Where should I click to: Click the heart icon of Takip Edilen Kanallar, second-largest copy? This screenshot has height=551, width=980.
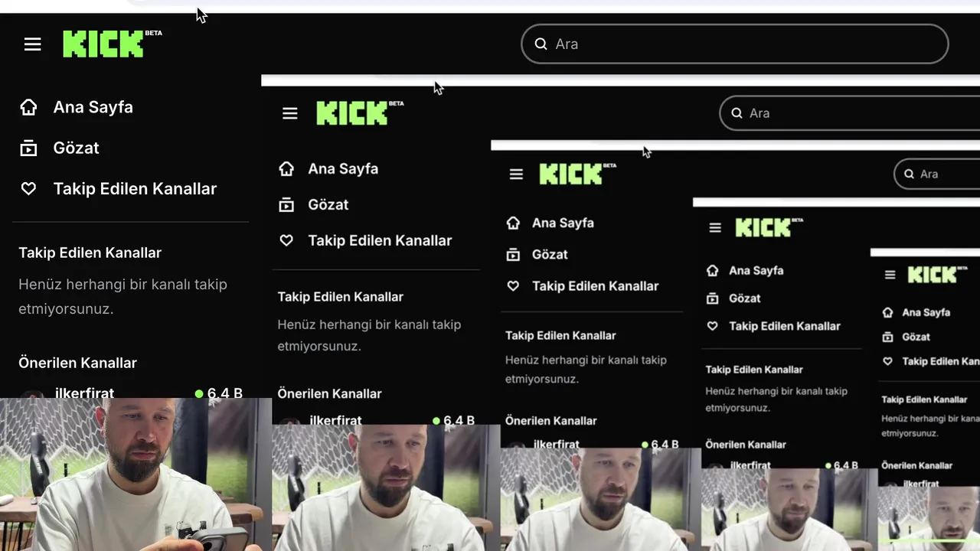(286, 240)
